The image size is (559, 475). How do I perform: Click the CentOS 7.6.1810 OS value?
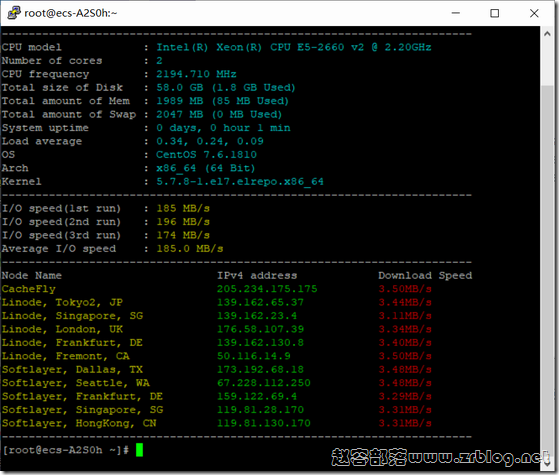(206, 155)
